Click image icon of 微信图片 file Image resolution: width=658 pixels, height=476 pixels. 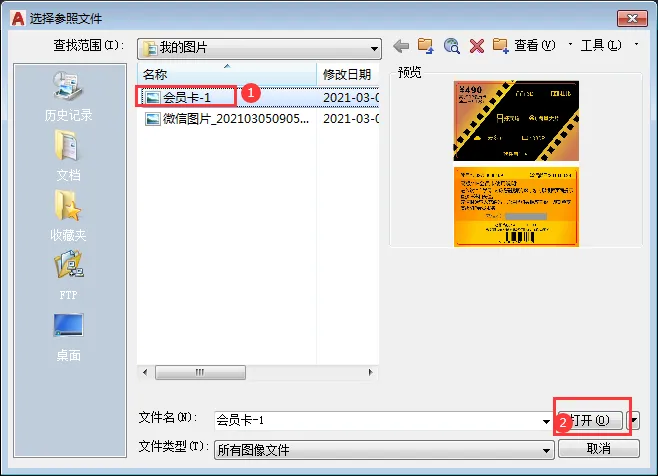[152, 119]
